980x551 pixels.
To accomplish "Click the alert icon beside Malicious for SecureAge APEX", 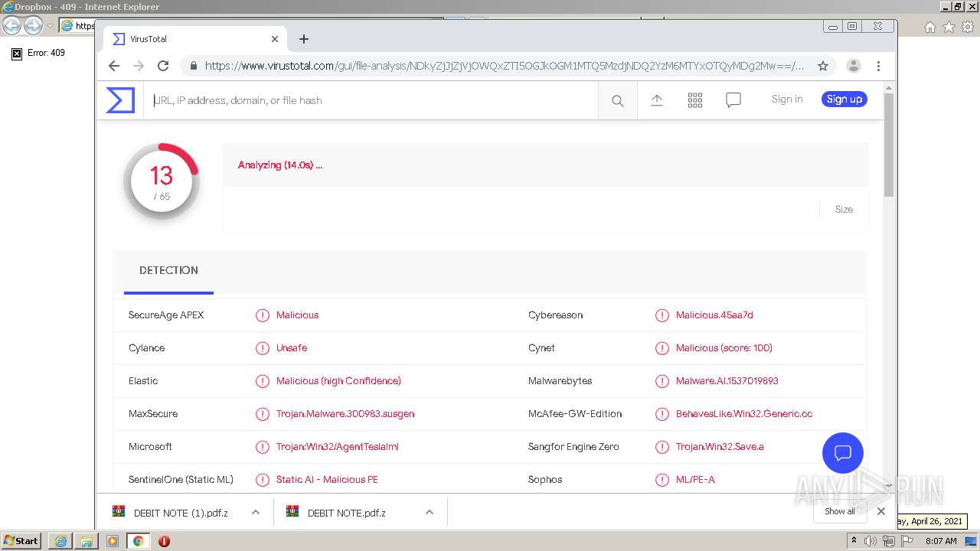I will point(263,315).
